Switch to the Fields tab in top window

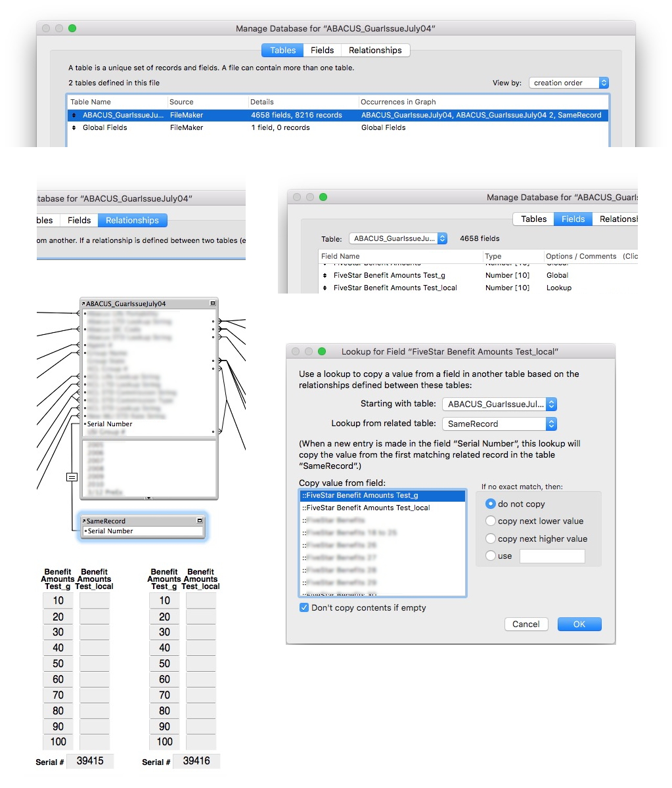[322, 50]
